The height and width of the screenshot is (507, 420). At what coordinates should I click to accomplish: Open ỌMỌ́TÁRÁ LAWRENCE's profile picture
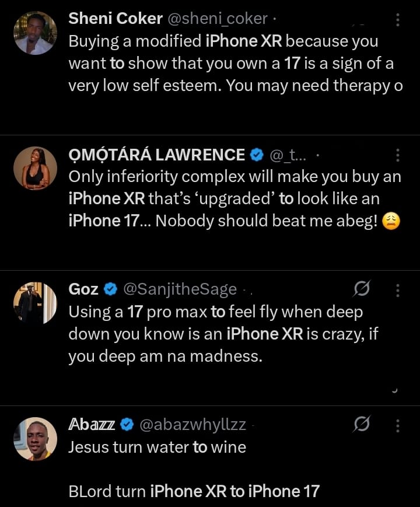click(35, 169)
